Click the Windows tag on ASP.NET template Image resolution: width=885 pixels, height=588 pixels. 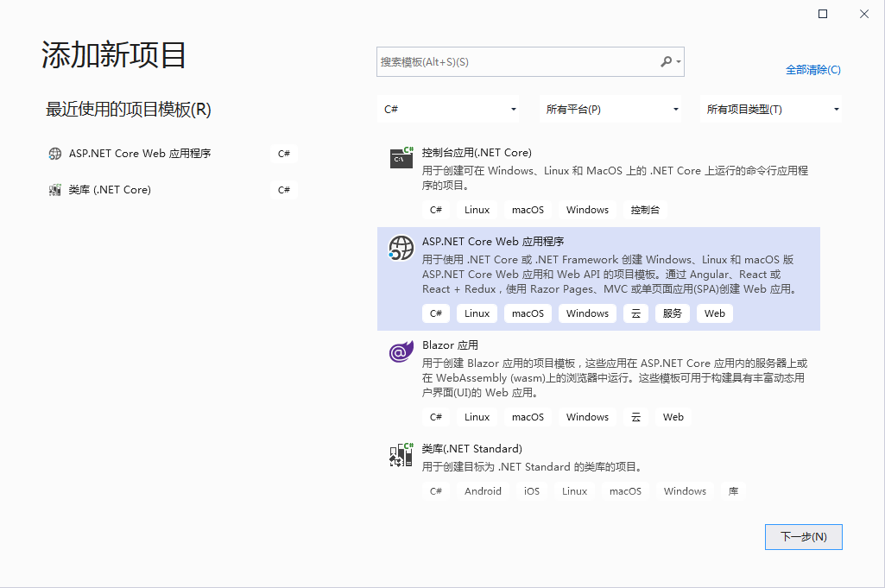tap(588, 313)
